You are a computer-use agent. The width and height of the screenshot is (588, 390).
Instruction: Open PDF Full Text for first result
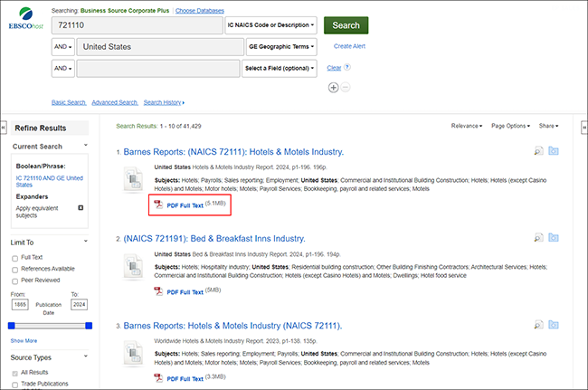185,205
